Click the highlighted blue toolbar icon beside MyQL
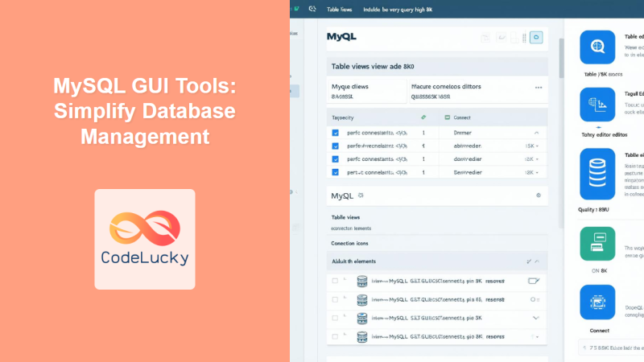 coord(537,37)
